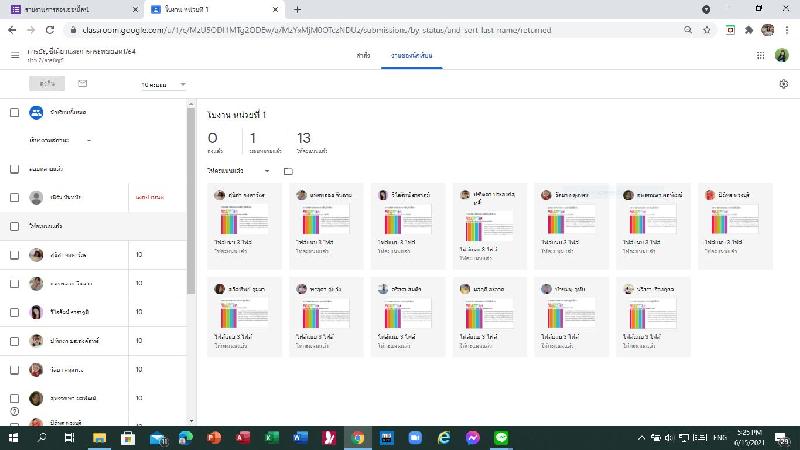Image resolution: width=800 pixels, height=450 pixels.
Task: Check the first student checkbox under returned section
Action: pos(14,255)
